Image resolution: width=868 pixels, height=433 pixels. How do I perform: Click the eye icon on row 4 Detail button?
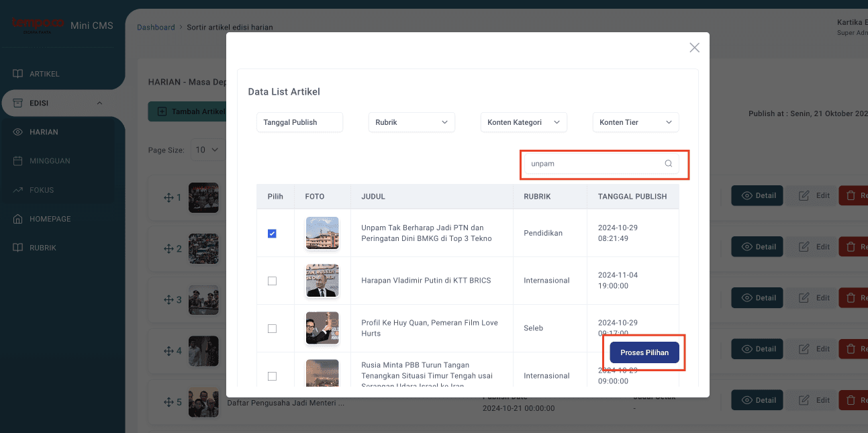pos(746,349)
